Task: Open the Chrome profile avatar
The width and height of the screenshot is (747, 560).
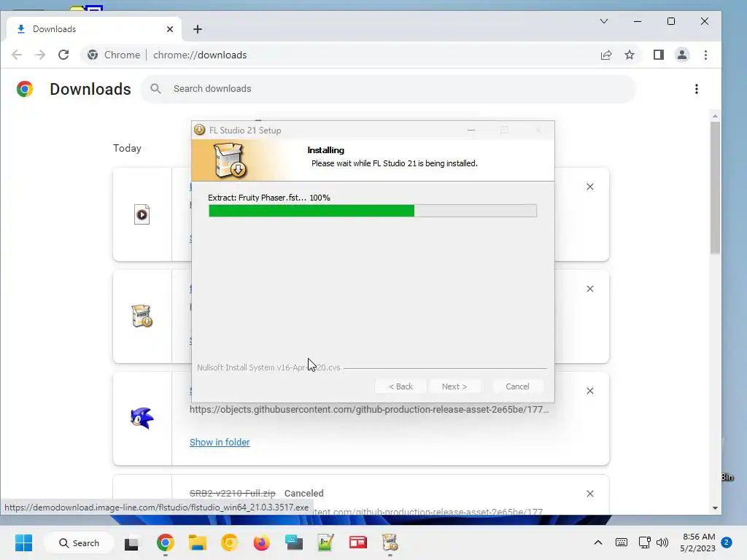Action: 682,55
